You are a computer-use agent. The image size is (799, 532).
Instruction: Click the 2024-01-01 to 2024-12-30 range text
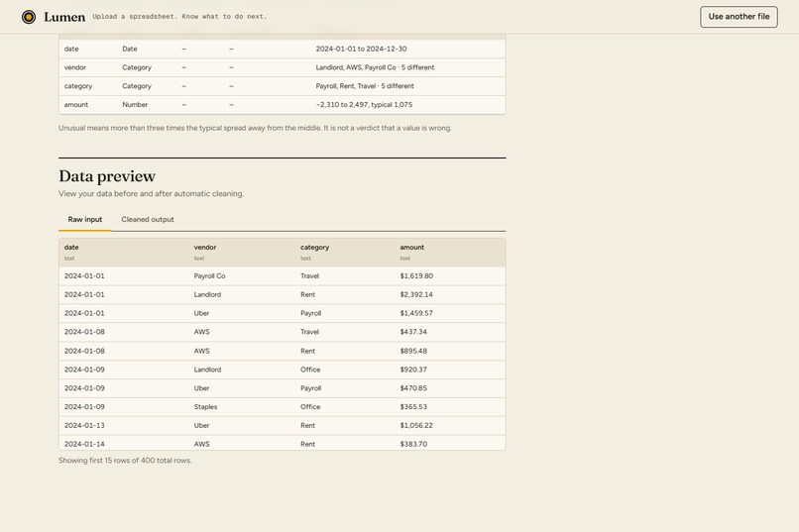(361, 49)
